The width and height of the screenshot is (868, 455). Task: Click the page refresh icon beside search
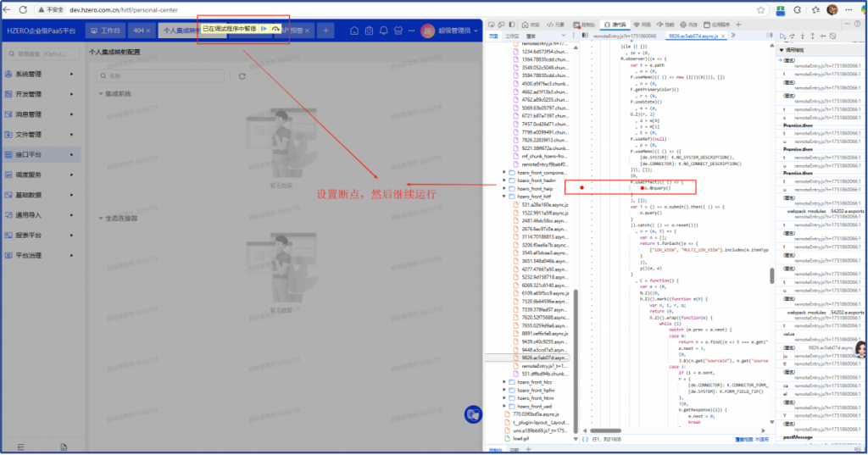[242, 76]
